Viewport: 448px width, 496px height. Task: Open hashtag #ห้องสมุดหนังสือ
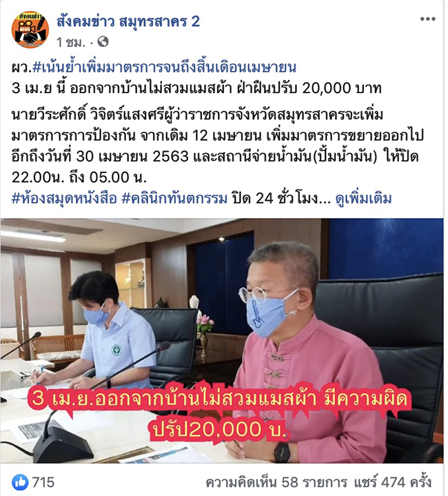tap(64, 199)
